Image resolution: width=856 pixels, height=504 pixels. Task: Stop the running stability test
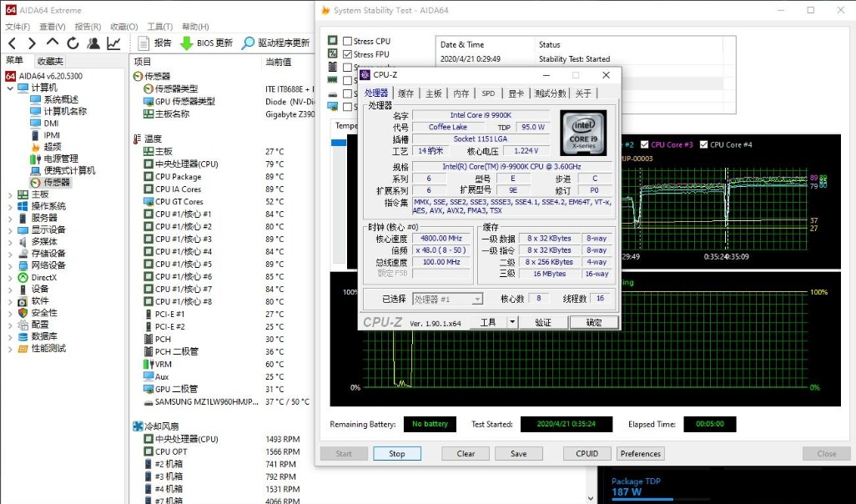pyautogui.click(x=397, y=453)
